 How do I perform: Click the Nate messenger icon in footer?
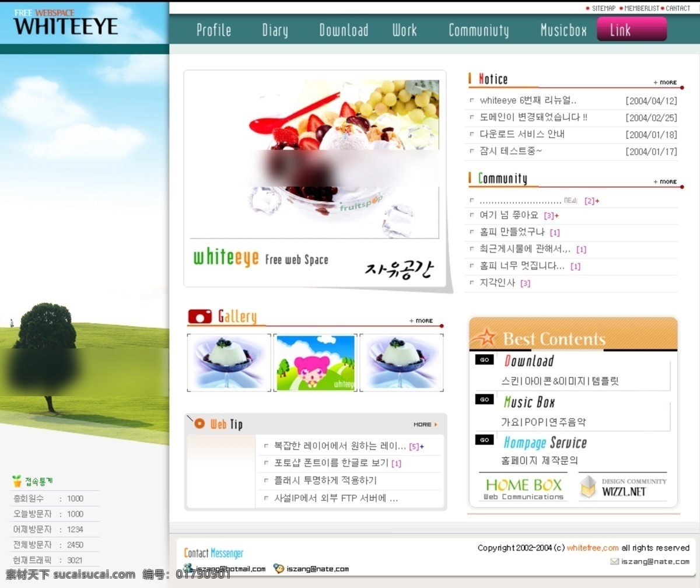(279, 569)
